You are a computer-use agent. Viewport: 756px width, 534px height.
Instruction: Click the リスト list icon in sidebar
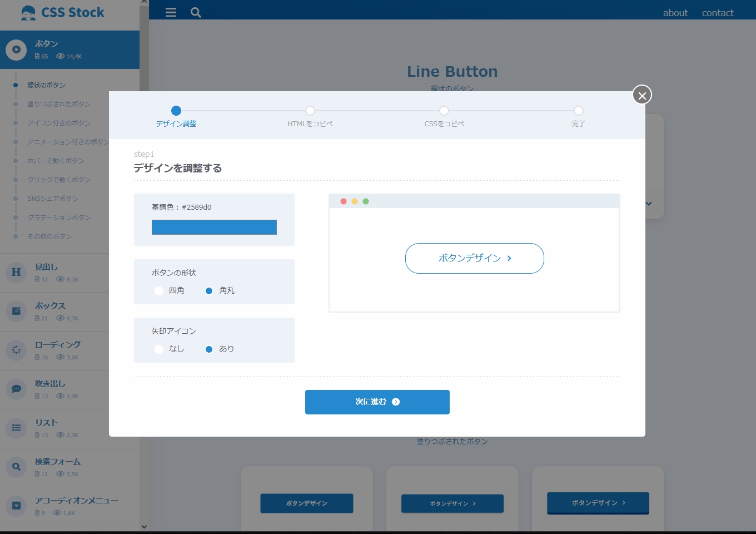(16, 428)
